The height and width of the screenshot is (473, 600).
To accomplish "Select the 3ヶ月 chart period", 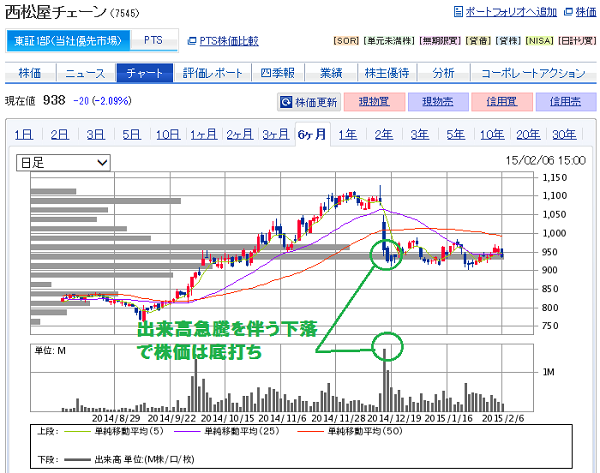I will (x=276, y=135).
